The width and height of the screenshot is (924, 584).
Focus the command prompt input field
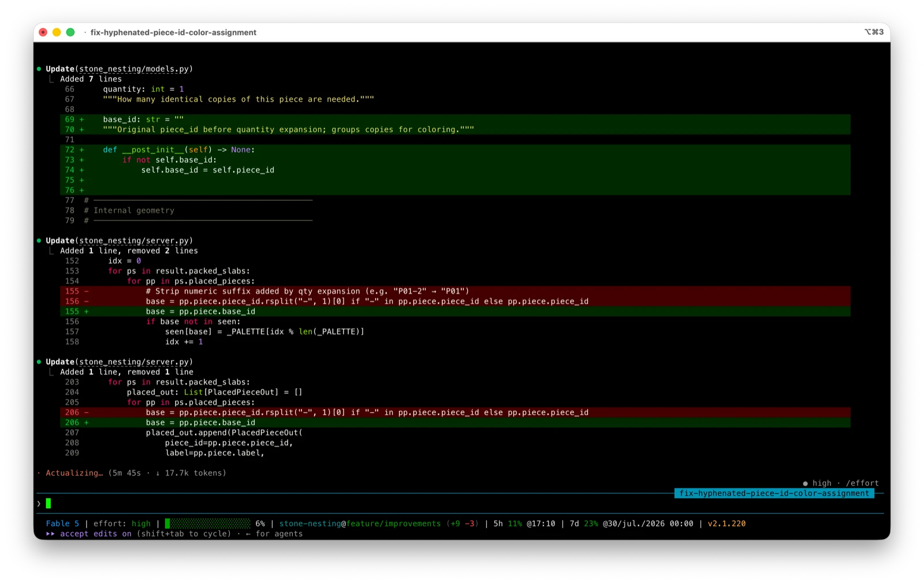pyautogui.click(x=459, y=504)
